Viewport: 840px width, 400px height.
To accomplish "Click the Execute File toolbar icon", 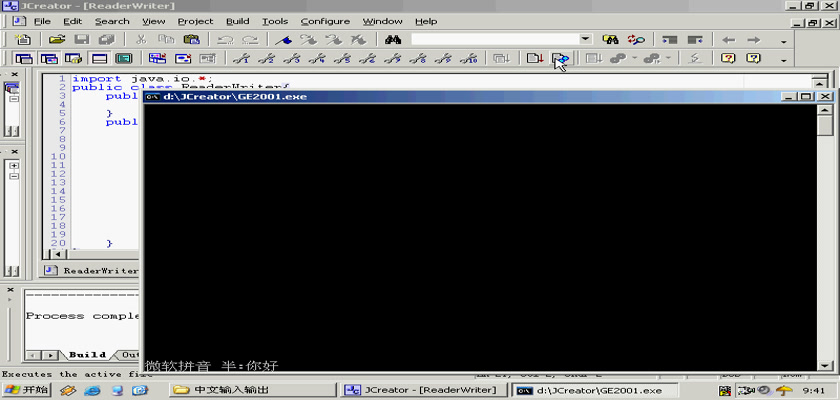I will point(560,58).
